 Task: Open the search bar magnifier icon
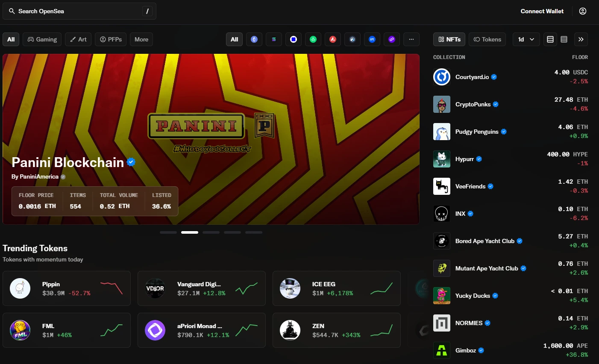pyautogui.click(x=12, y=11)
